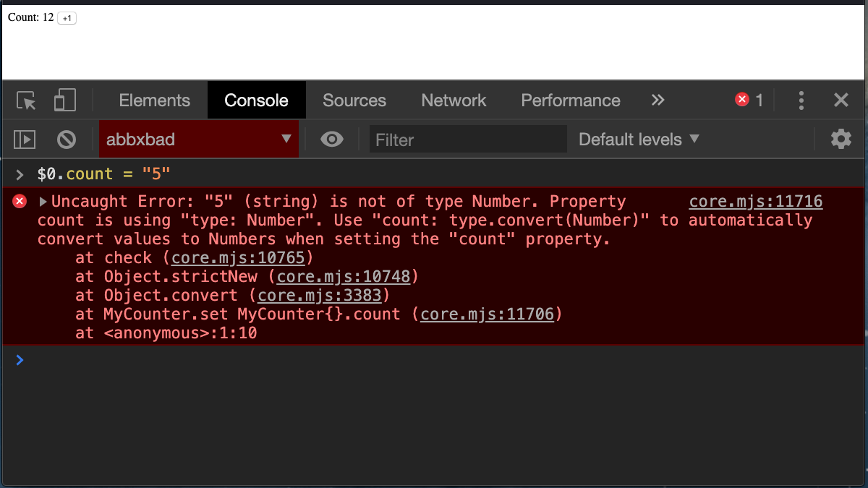Open the core.mjs:11706 link
868x488 pixels.
point(488,314)
